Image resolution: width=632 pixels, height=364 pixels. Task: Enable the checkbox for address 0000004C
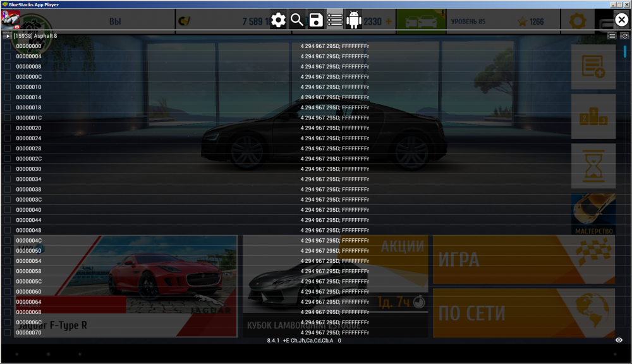(8, 241)
